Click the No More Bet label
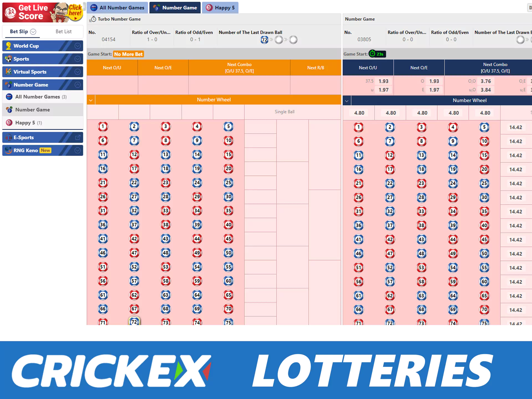 pos(128,54)
